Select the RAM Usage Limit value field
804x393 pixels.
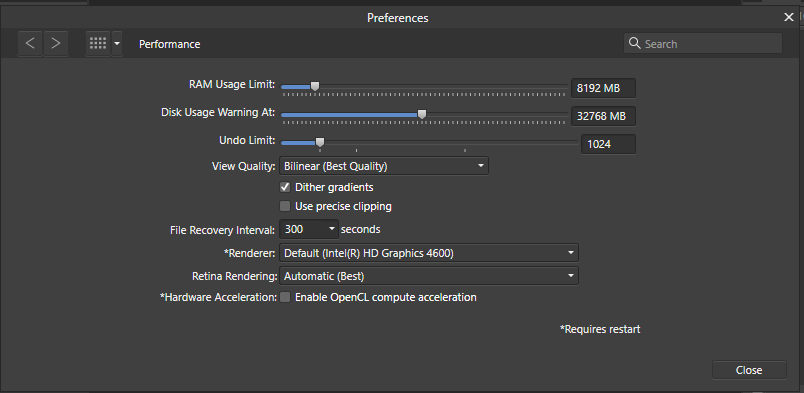[x=604, y=88]
